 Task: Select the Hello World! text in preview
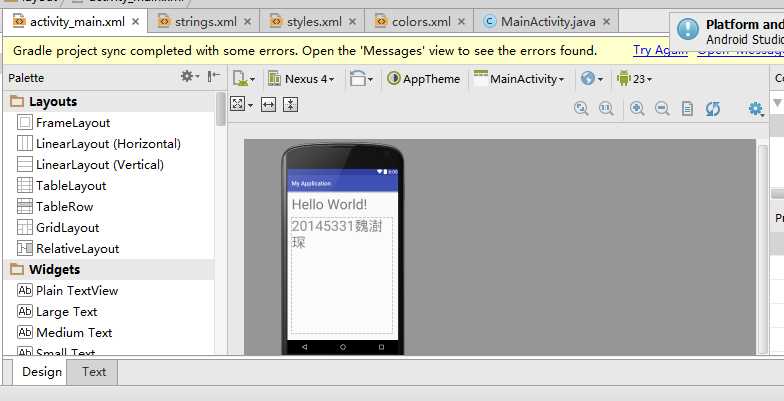tap(329, 204)
